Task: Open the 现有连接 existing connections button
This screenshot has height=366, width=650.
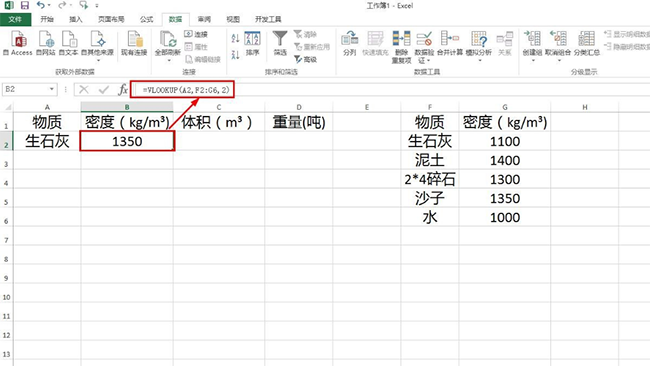Action: 134,43
